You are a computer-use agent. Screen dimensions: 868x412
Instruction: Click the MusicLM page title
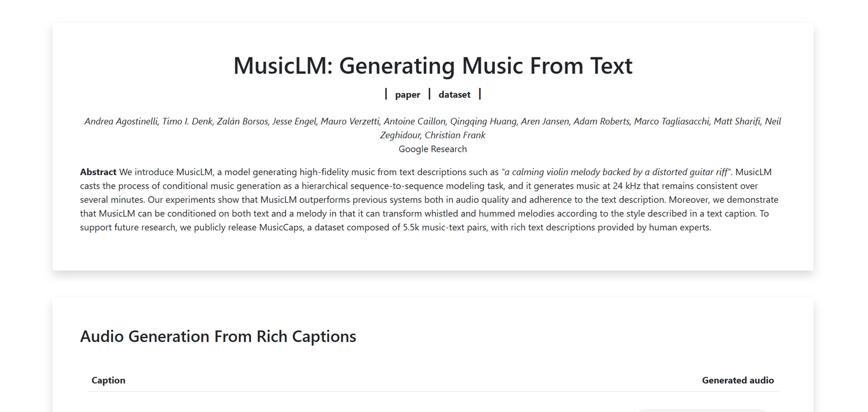(432, 66)
